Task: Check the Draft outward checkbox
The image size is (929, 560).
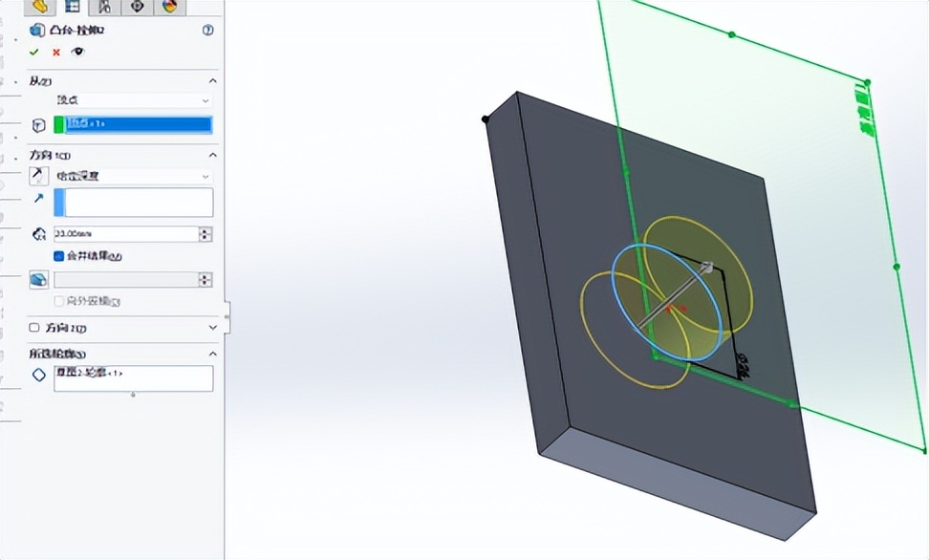Action: coord(57,301)
